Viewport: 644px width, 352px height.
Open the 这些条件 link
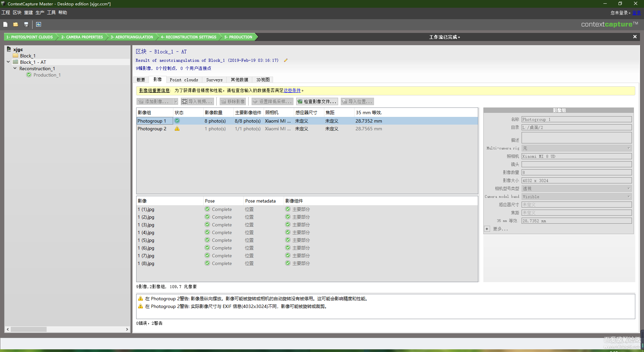(292, 90)
